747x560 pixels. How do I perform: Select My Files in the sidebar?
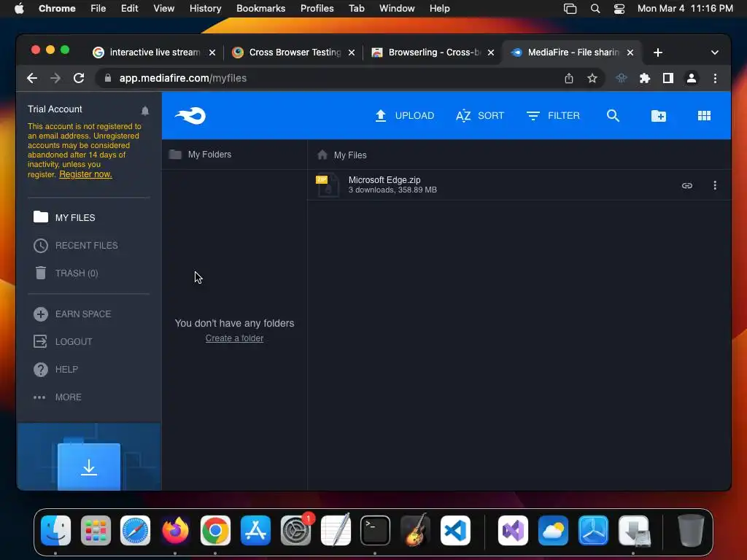pos(64,217)
